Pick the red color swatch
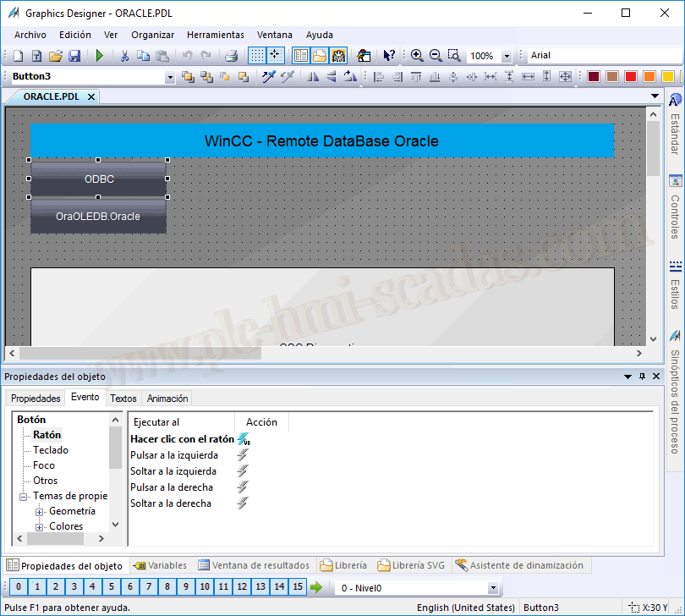This screenshot has width=685, height=616. click(630, 77)
